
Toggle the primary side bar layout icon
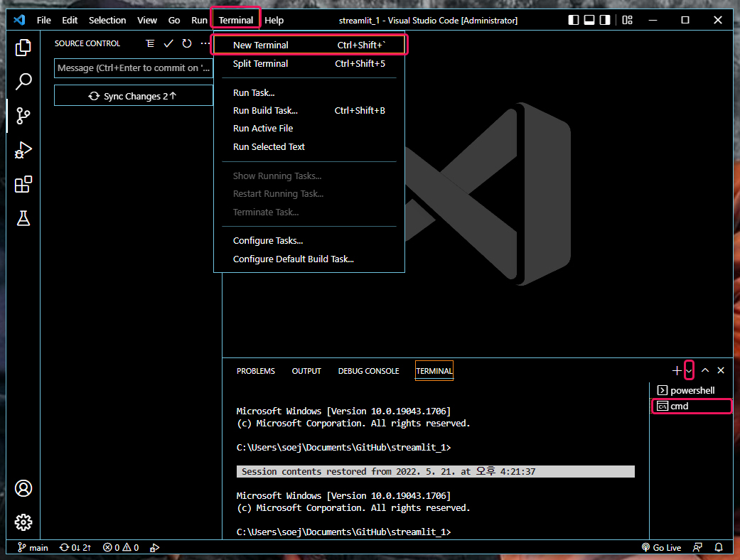[574, 20]
